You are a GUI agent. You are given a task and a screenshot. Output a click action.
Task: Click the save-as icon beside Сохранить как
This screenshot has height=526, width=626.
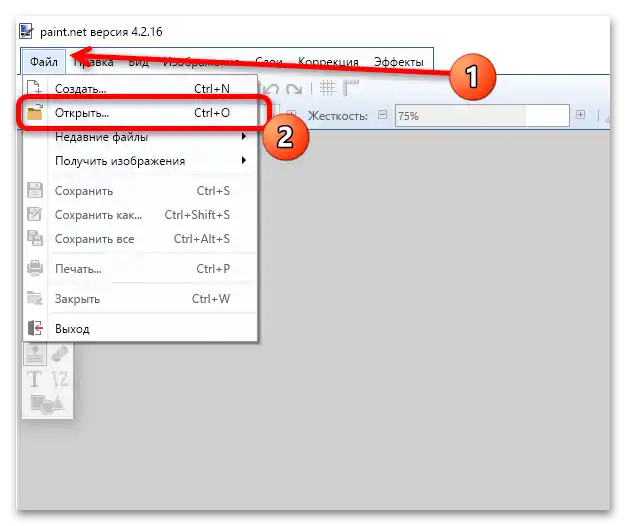pos(34,214)
